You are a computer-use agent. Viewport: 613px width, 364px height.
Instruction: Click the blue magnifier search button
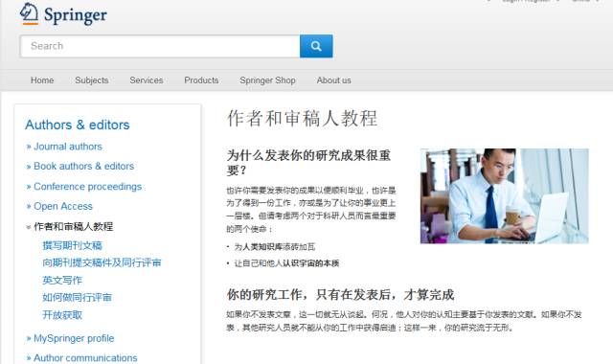pyautogui.click(x=316, y=46)
